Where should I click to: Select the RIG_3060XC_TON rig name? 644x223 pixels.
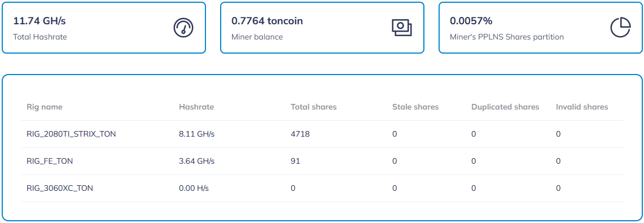tap(60, 189)
